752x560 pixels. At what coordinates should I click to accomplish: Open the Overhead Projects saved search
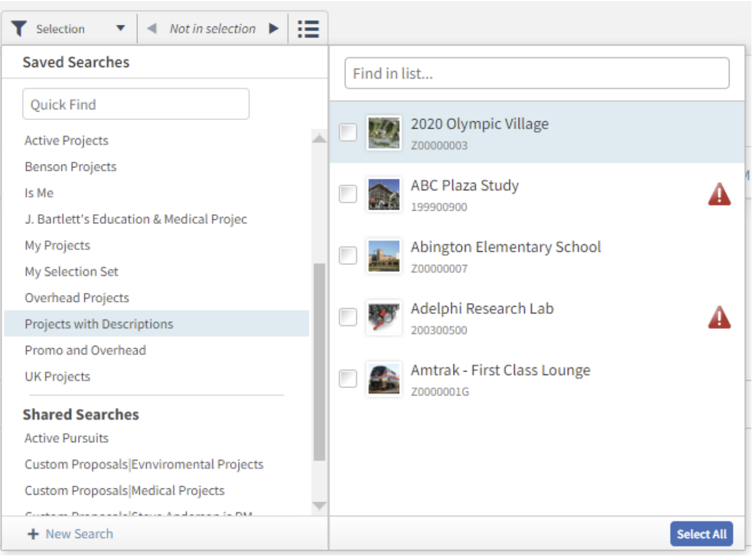pos(76,297)
